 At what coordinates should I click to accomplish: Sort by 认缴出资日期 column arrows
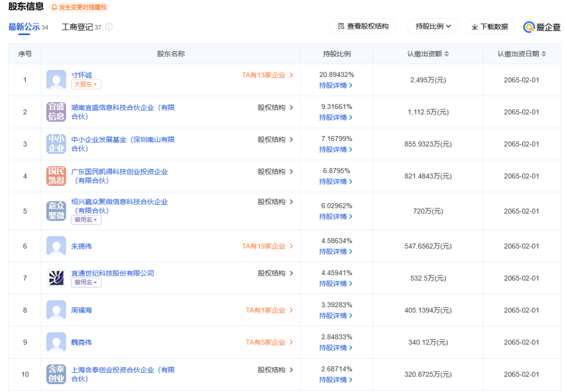point(544,54)
